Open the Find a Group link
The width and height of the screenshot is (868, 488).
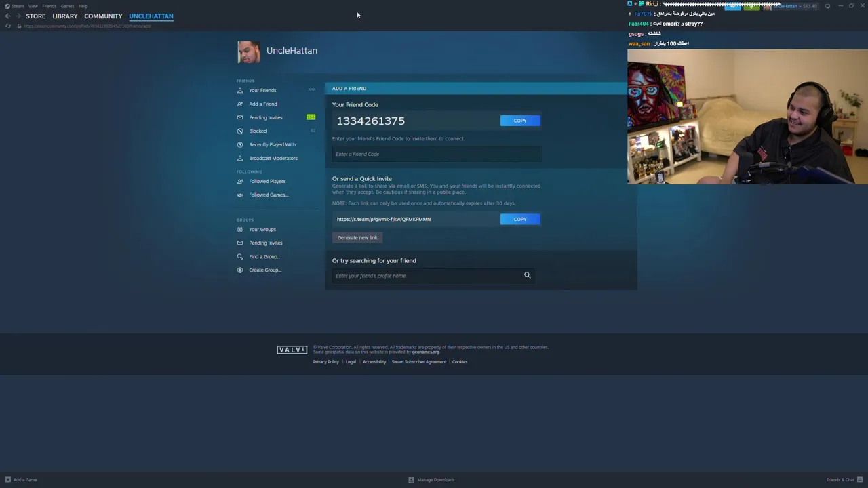click(264, 256)
